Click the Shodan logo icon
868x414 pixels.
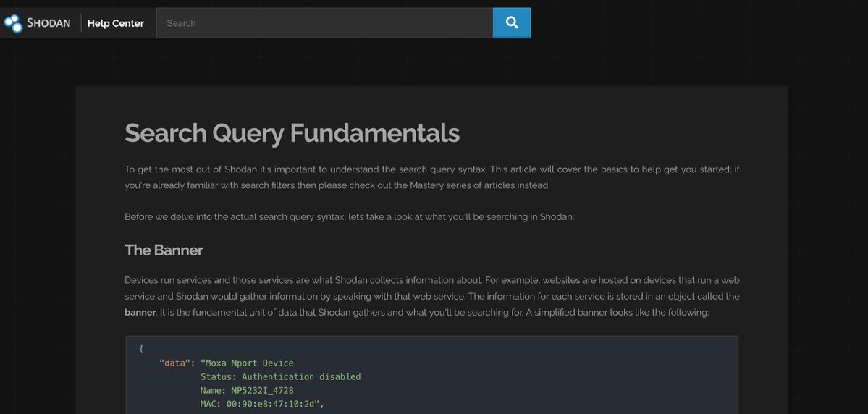(13, 23)
